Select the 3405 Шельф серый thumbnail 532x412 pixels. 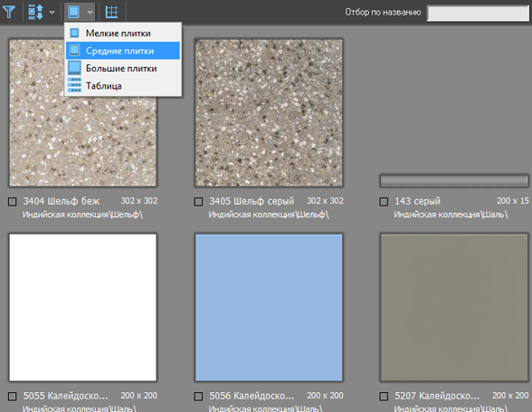coord(269,113)
